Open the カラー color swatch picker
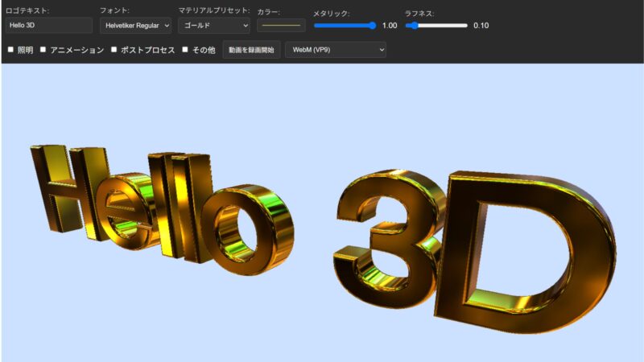This screenshot has width=644, height=362. 281,26
